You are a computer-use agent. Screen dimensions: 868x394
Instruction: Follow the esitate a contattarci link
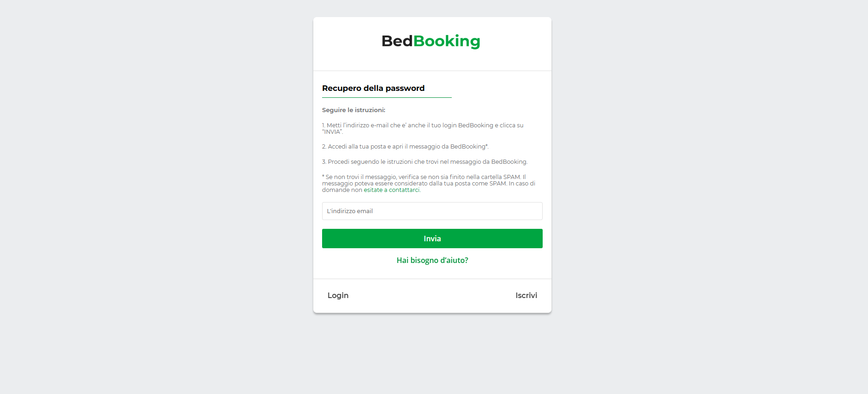tap(392, 190)
